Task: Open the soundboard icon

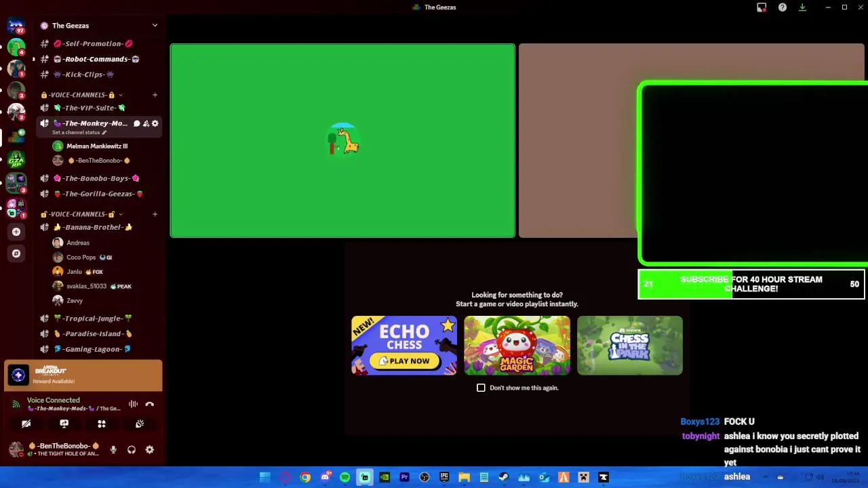Action: (x=140, y=424)
